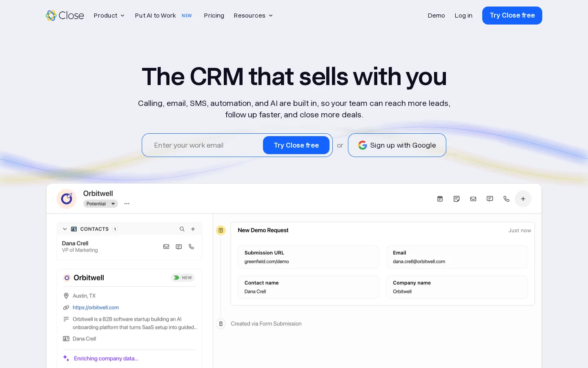Click the Austin, TX location text

84,296
